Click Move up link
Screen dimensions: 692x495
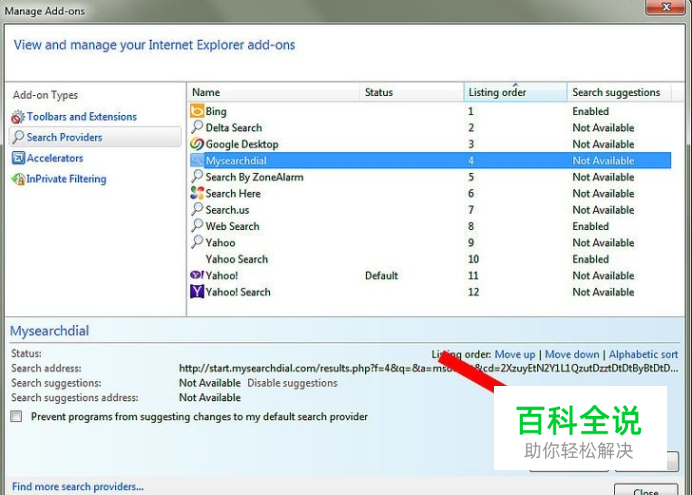tap(515, 354)
